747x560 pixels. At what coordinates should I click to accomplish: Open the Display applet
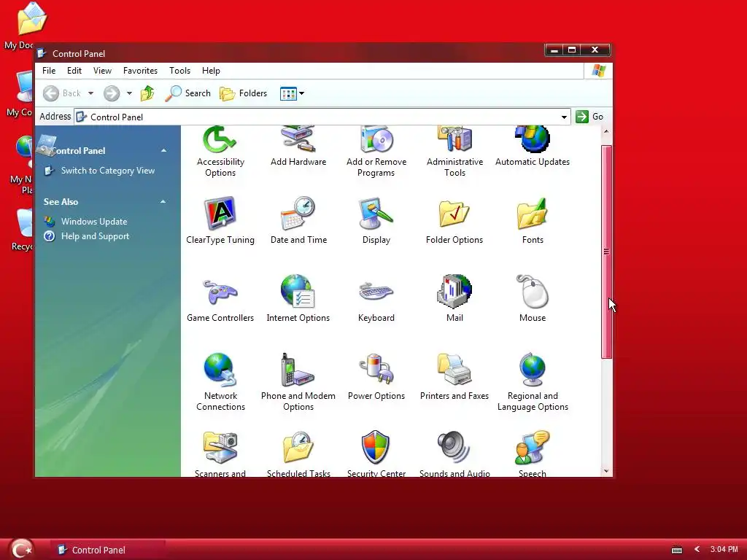pyautogui.click(x=376, y=220)
